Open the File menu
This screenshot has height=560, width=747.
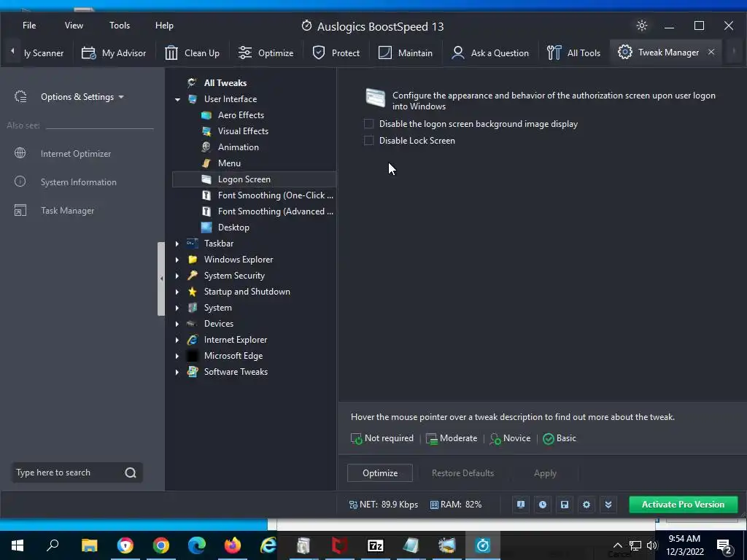[x=29, y=26]
